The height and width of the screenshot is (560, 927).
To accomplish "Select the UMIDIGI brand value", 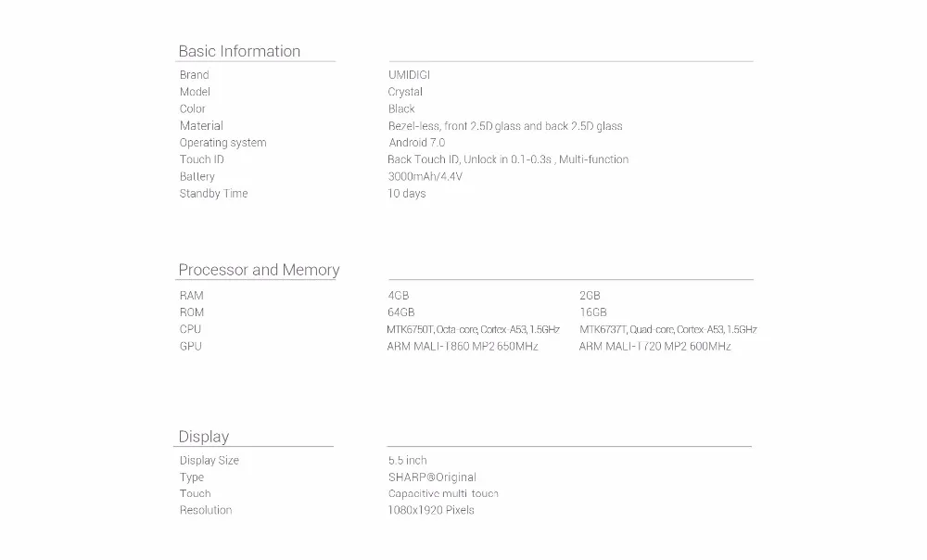I will coord(409,75).
